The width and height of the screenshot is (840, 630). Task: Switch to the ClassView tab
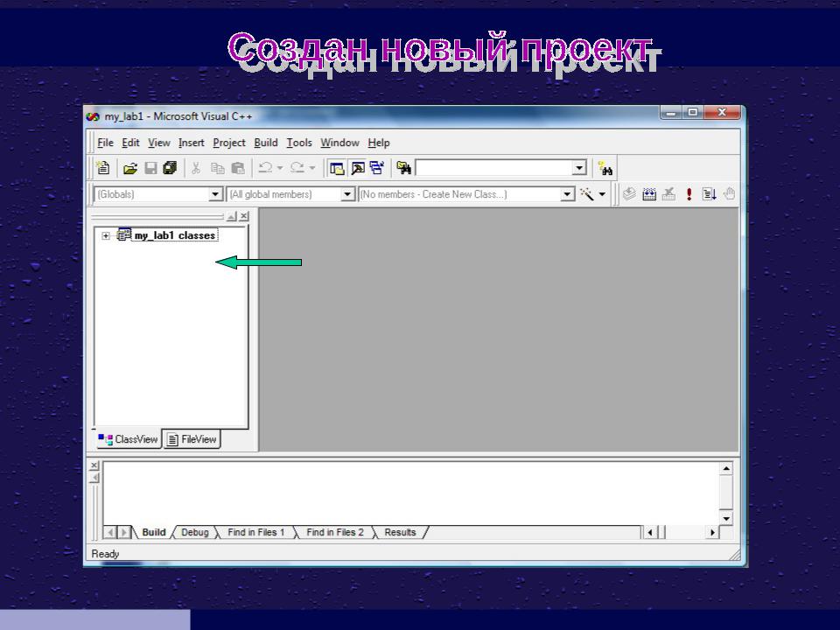pos(128,439)
